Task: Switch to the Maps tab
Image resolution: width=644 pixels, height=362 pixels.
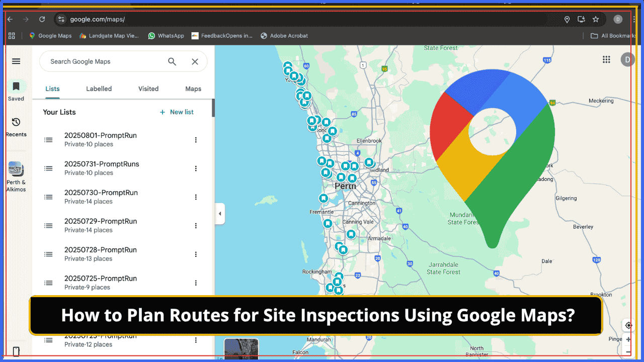Action: point(193,89)
